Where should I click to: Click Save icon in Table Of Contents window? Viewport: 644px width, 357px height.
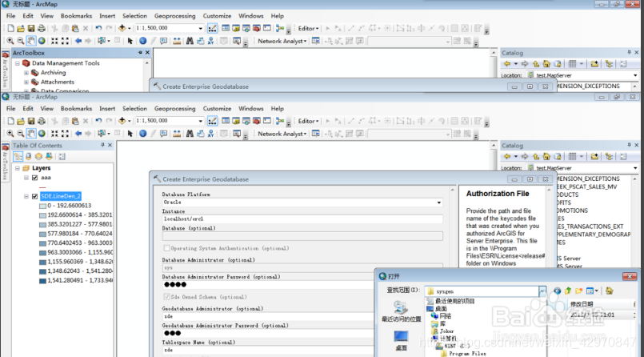click(x=31, y=121)
